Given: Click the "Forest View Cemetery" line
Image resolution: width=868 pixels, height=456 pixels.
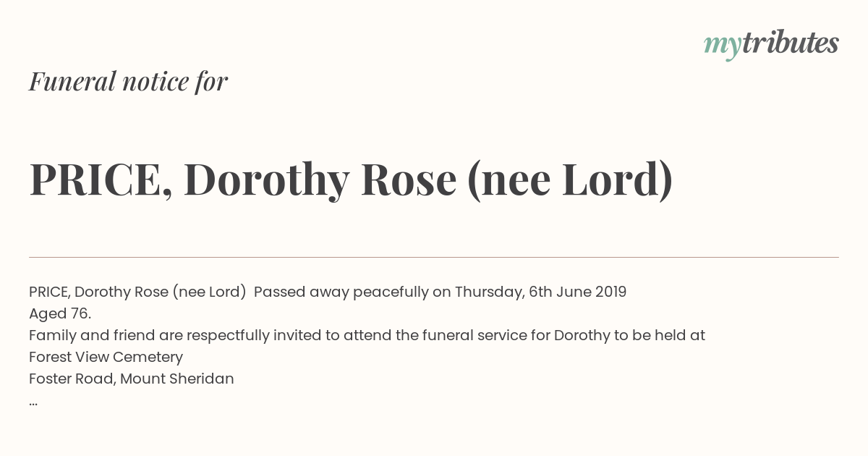Looking at the screenshot, I should pyautogui.click(x=106, y=357).
